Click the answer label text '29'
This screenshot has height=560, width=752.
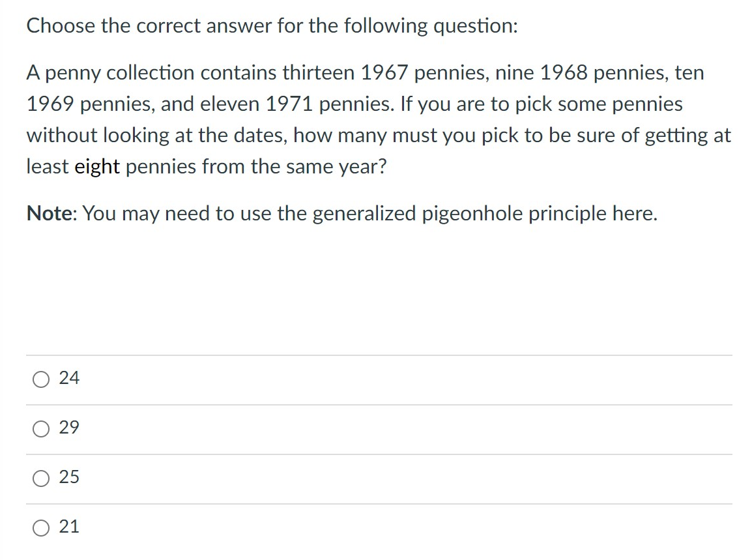tap(69, 428)
